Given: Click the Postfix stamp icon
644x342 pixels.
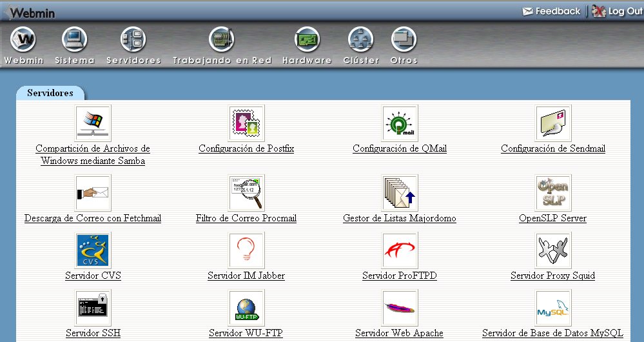Looking at the screenshot, I should [246, 123].
